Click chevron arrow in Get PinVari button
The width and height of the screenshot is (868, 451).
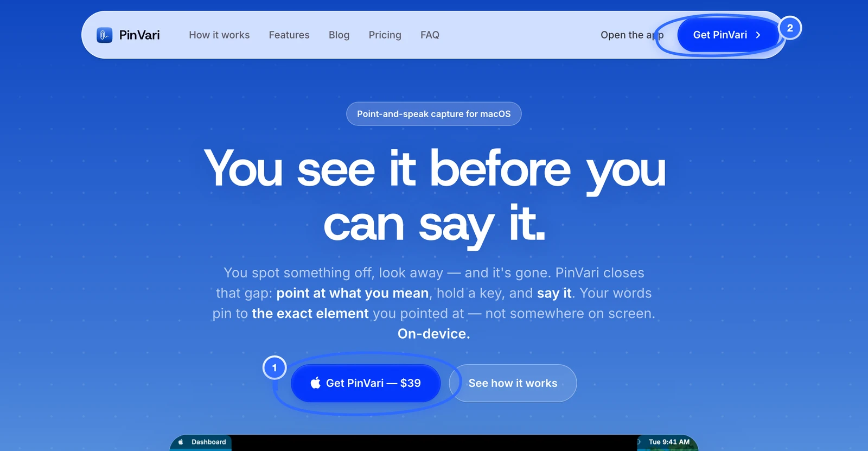758,35
